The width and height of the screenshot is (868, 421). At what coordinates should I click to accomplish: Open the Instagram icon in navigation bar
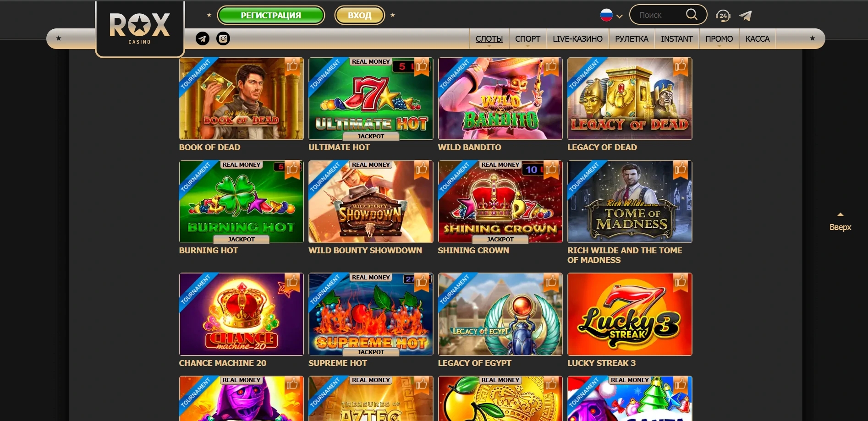[x=223, y=38]
